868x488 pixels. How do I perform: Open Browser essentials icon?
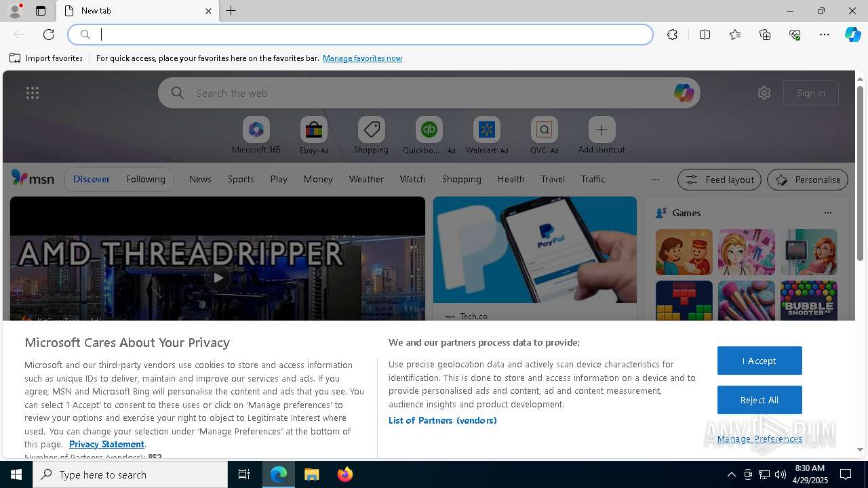[795, 35]
